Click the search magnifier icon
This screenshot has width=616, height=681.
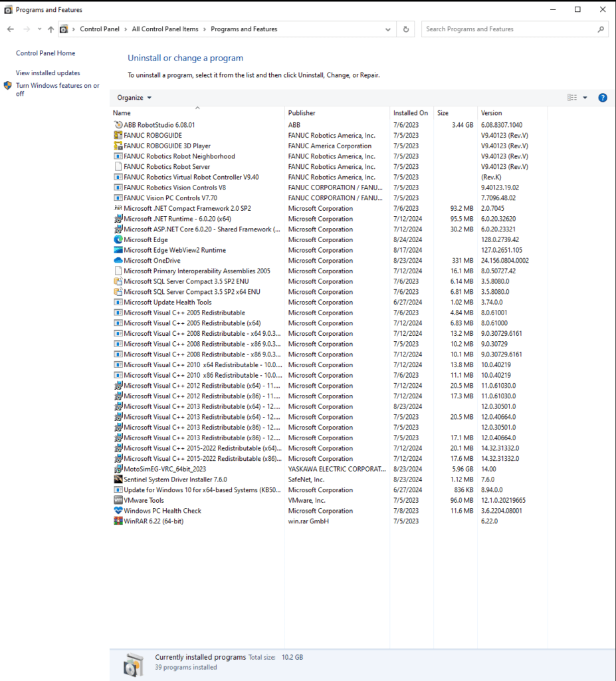coord(601,29)
